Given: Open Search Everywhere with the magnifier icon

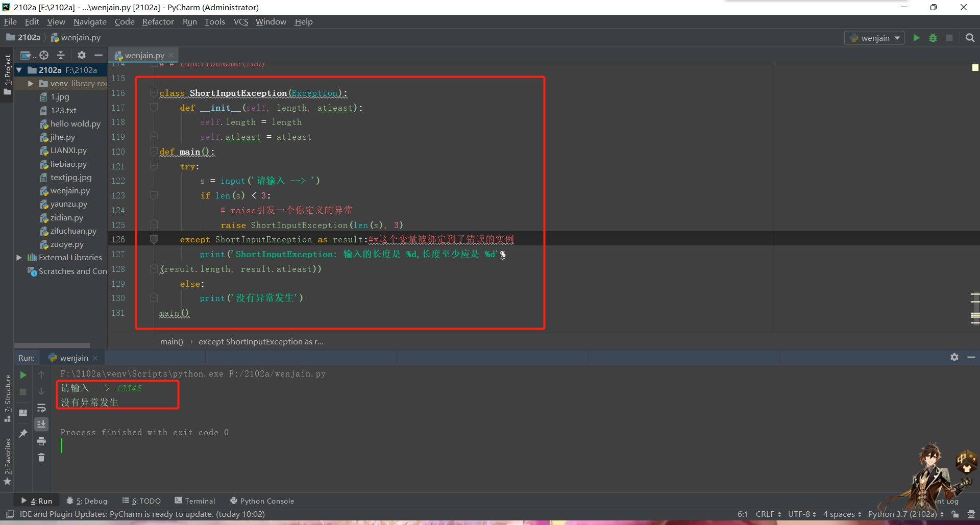Looking at the screenshot, I should [x=970, y=37].
